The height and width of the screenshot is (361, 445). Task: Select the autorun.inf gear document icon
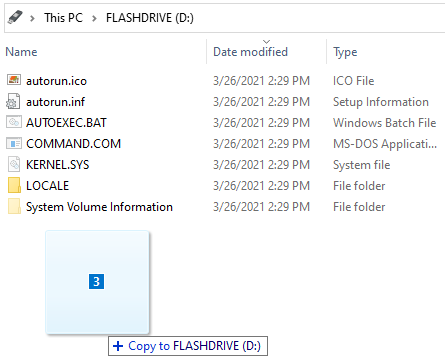13,101
